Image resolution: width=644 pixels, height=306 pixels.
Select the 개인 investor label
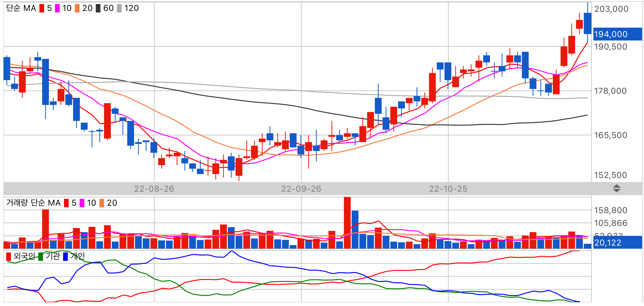click(78, 256)
